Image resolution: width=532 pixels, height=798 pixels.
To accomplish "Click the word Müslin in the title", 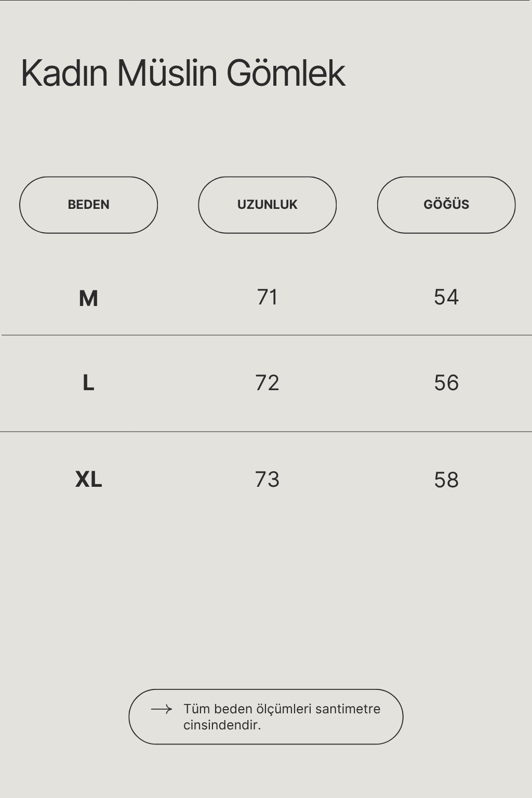I will click(x=167, y=72).
